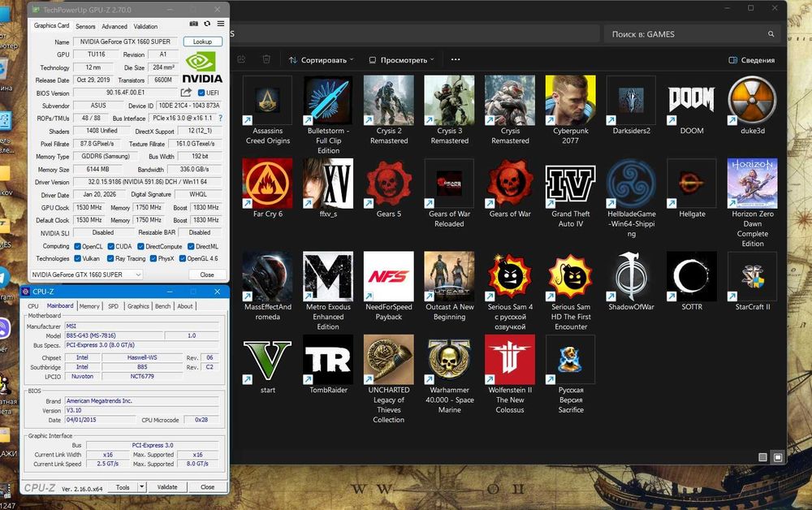The height and width of the screenshot is (510, 812).
Task: Toggle the CUDA checkbox
Action: 110,246
